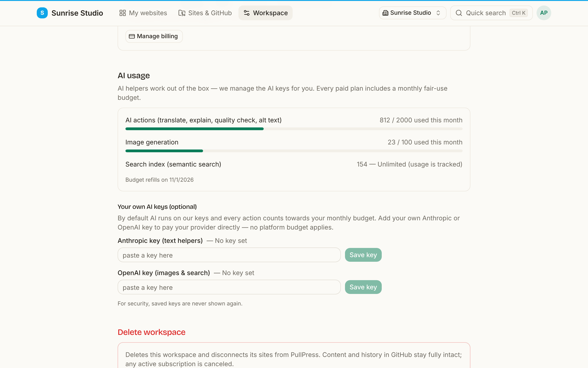Image resolution: width=588 pixels, height=368 pixels.
Task: Click the 'Image generation' label
Action: coord(152,142)
